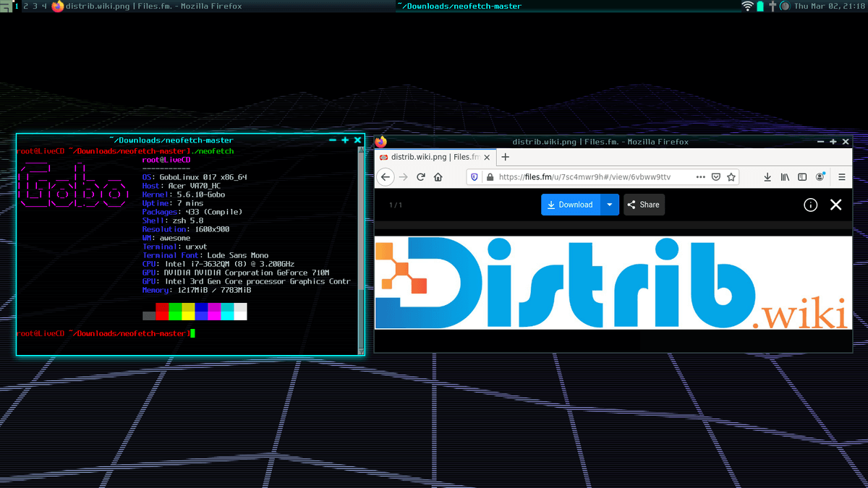The width and height of the screenshot is (868, 488).
Task: Click terminal scrollbar down arrow
Action: point(362,351)
